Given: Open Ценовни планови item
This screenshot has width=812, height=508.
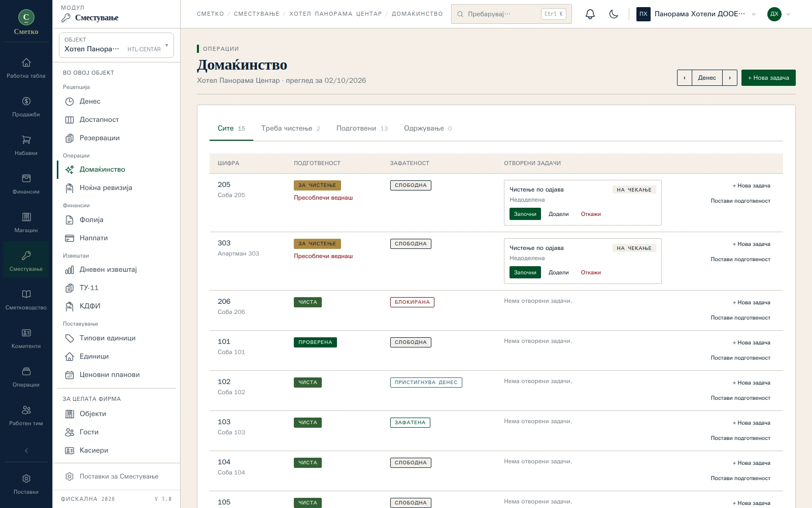Looking at the screenshot, I should [x=117, y=375].
